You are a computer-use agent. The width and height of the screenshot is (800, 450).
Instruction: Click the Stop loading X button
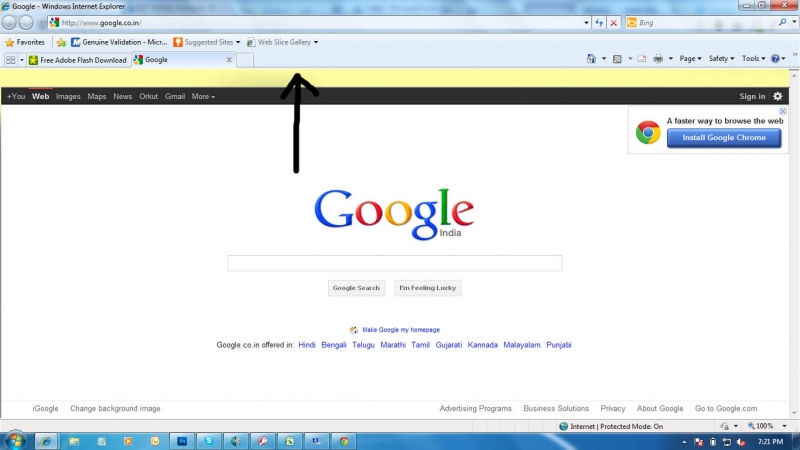(613, 22)
